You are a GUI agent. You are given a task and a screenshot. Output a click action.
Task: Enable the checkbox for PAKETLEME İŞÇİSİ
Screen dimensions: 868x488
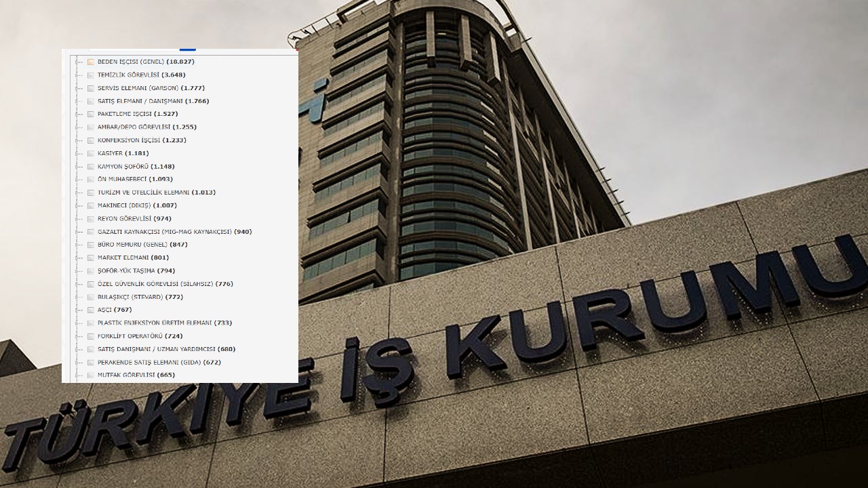pos(91,114)
